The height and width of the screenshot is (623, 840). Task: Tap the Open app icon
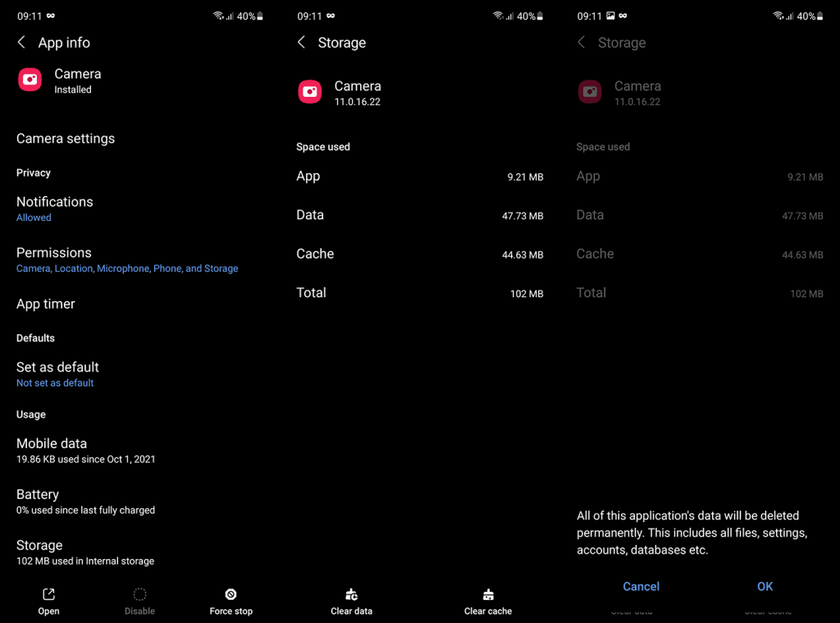pyautogui.click(x=48, y=594)
